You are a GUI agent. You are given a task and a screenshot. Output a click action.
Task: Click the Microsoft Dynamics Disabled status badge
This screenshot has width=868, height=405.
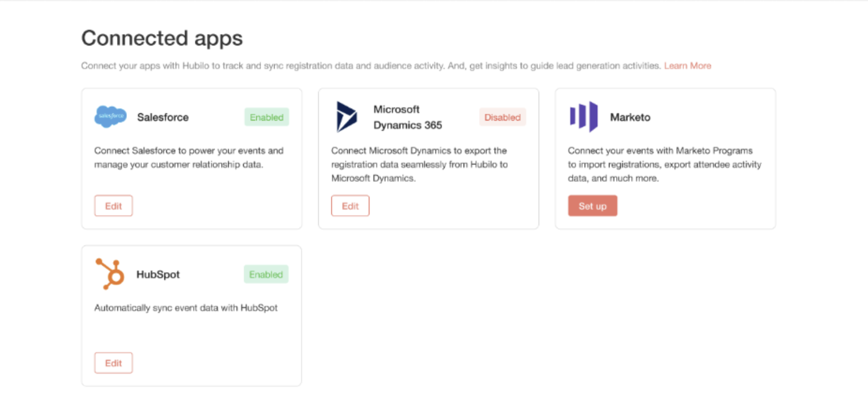[x=502, y=117]
